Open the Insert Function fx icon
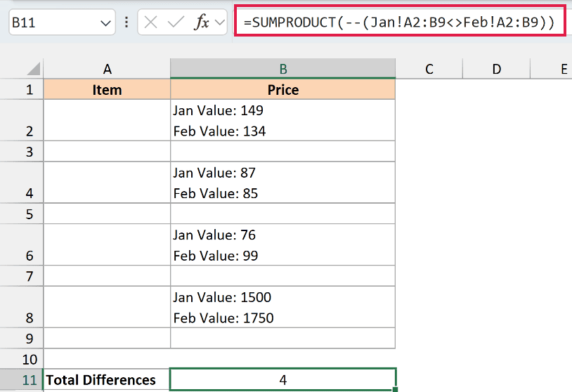The image size is (572, 392). 202,22
